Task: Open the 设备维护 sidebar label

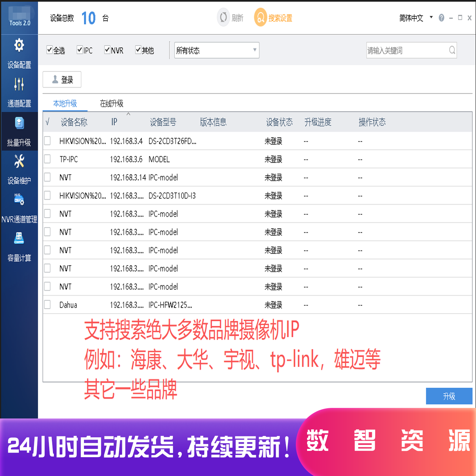Action: tap(19, 181)
